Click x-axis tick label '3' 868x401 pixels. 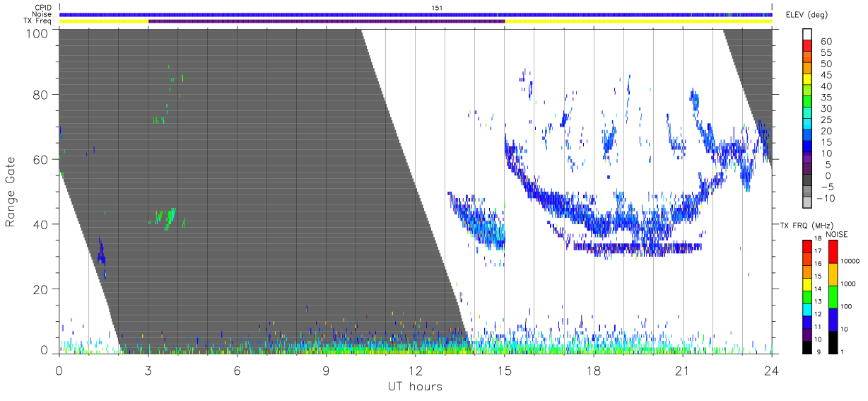[x=148, y=370]
